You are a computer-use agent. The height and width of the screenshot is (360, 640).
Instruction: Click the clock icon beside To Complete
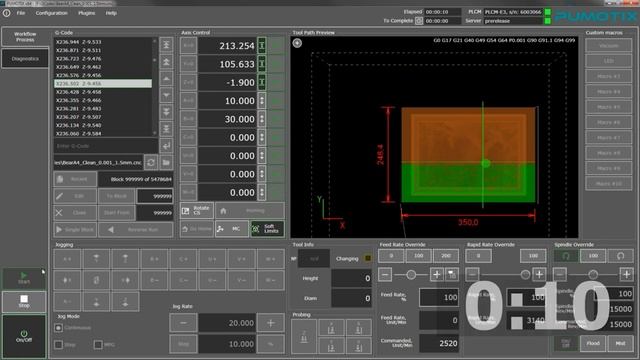click(x=419, y=21)
